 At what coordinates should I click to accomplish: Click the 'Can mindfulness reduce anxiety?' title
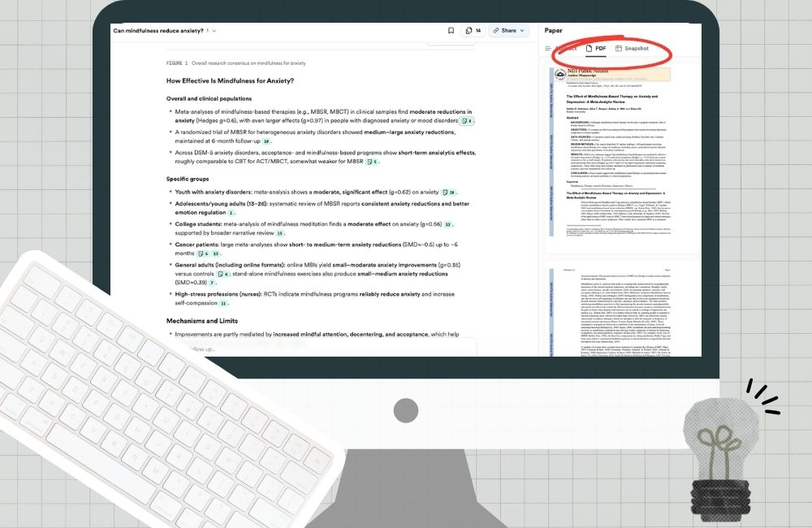[158, 31]
